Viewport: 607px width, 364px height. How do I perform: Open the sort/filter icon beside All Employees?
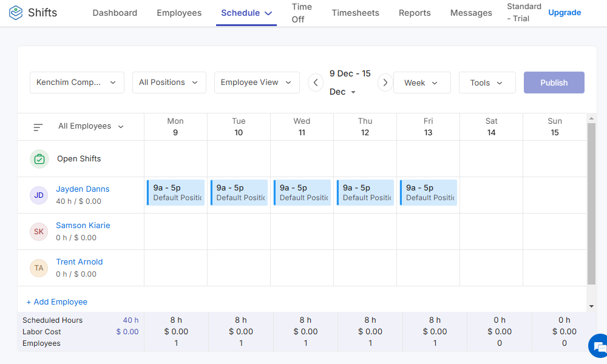point(38,127)
